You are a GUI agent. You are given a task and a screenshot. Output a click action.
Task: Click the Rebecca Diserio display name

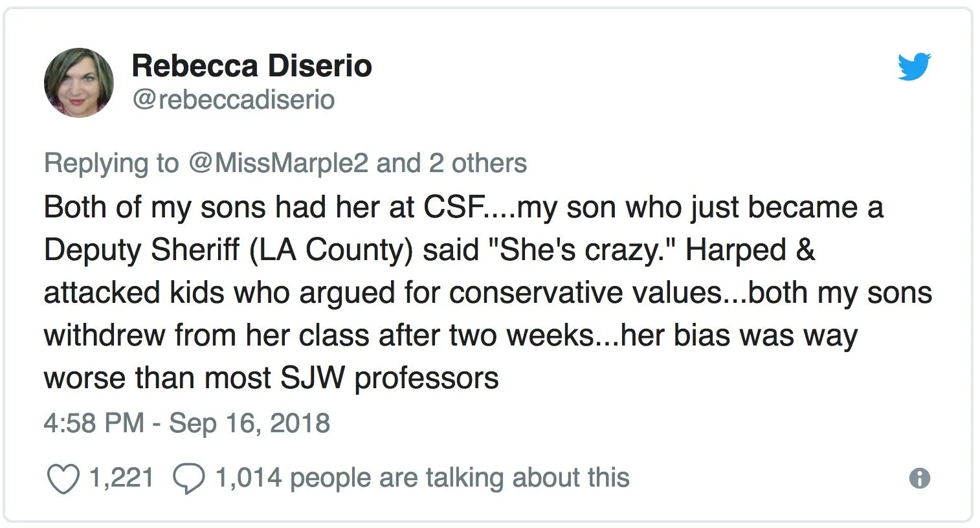[251, 65]
